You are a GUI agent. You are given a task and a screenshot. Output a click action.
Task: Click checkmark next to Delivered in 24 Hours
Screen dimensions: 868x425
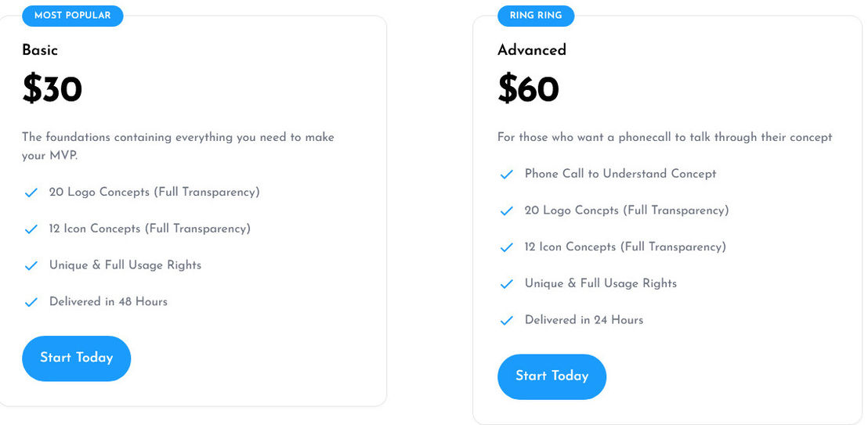[x=507, y=320]
